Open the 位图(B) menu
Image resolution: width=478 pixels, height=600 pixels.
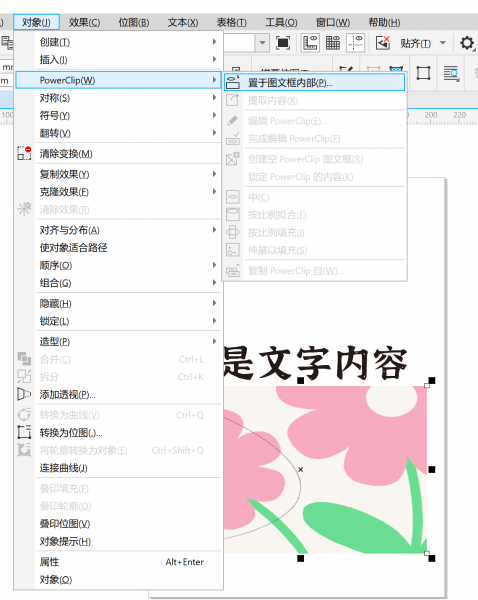pos(134,22)
